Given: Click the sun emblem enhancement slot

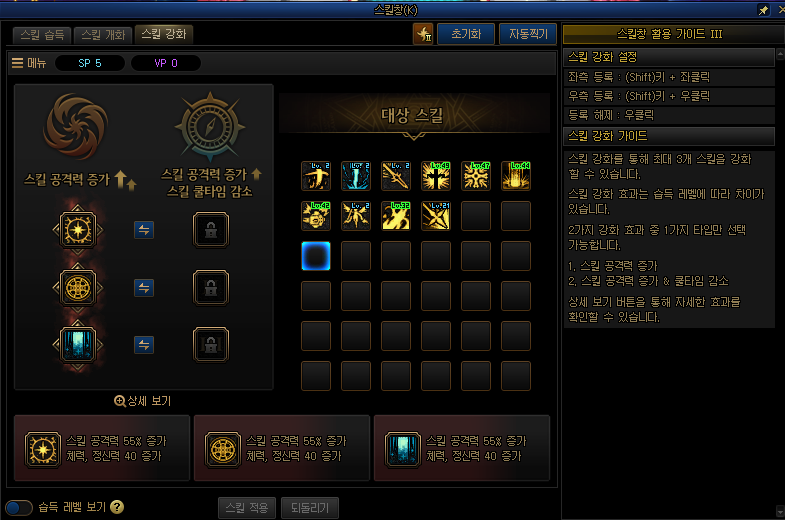Looking at the screenshot, I should click(x=78, y=230).
